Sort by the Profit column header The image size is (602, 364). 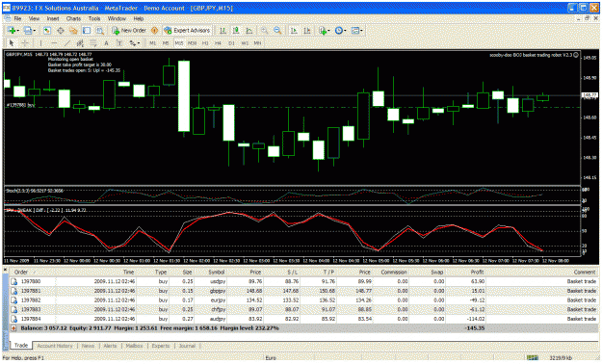coord(477,272)
